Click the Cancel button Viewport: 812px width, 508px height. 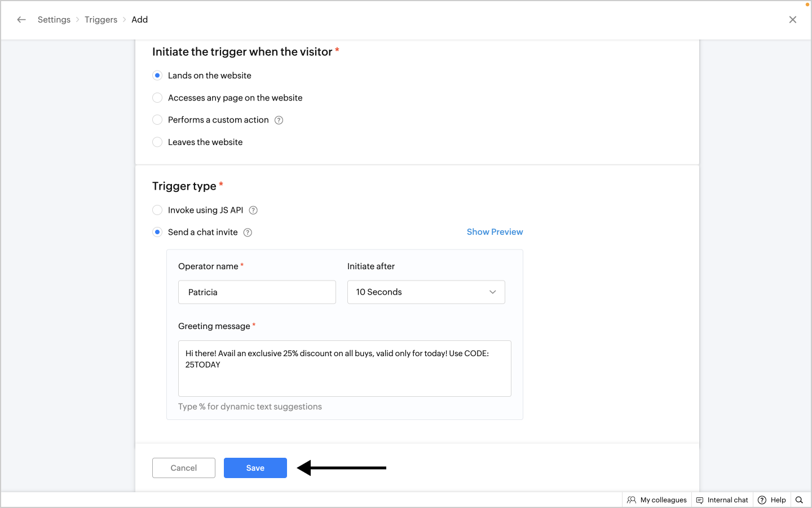tap(184, 468)
